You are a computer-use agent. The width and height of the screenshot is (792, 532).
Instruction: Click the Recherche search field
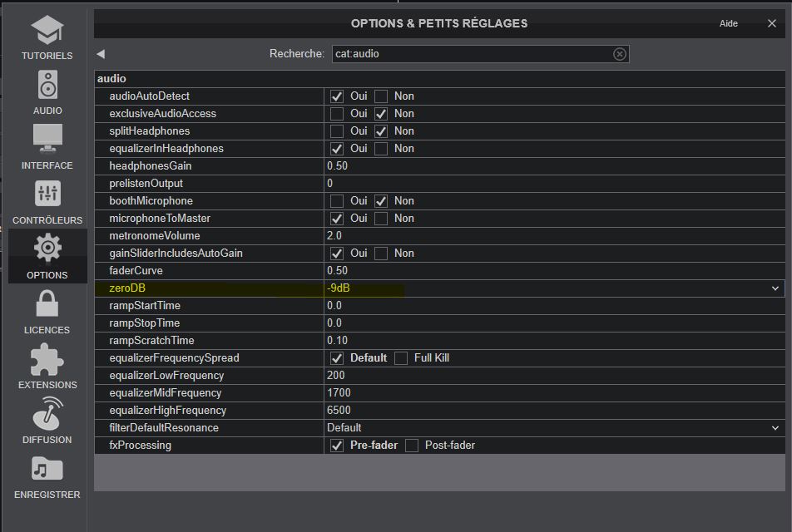480,54
